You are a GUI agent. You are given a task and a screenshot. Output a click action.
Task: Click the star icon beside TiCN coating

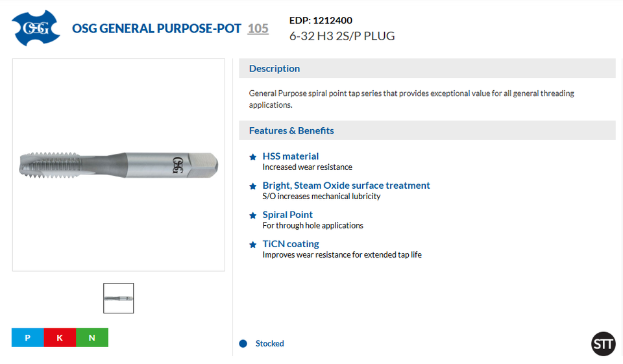(253, 245)
